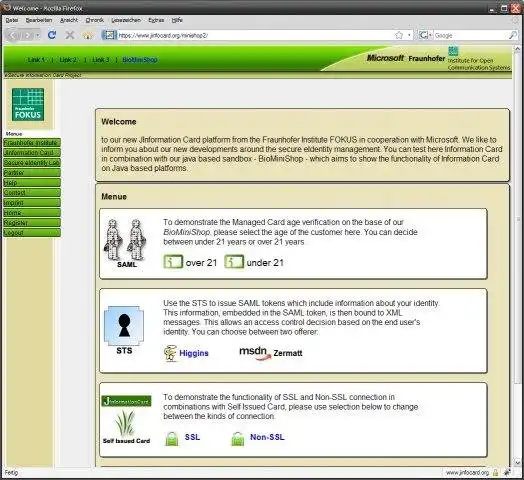Click www.jinfocard.org in status bar

point(467,473)
